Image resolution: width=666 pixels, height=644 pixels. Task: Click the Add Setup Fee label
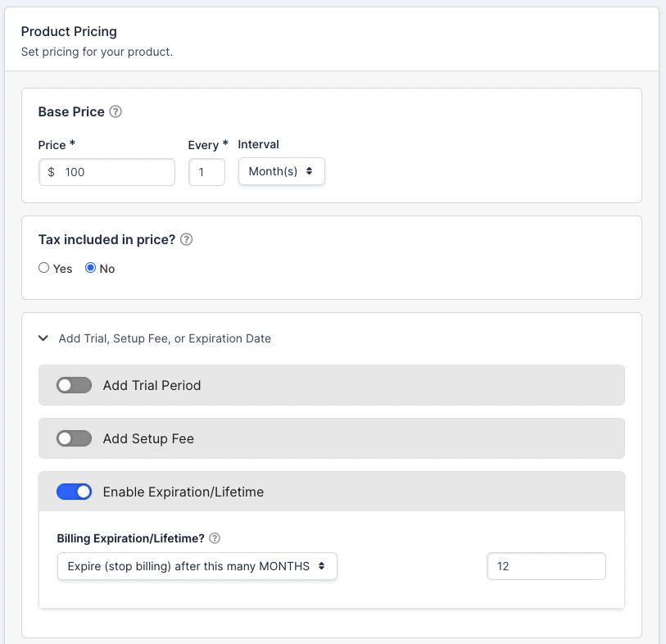coord(148,438)
